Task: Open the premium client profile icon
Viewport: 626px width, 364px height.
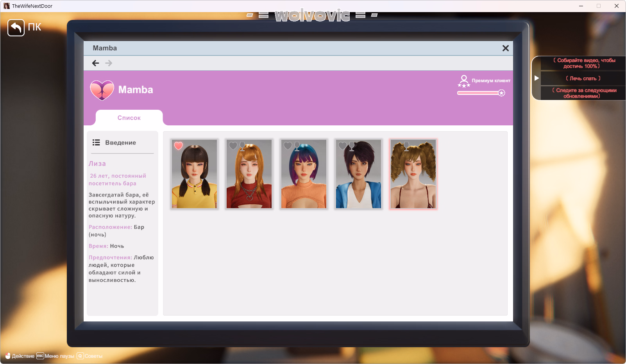Action: [x=464, y=81]
